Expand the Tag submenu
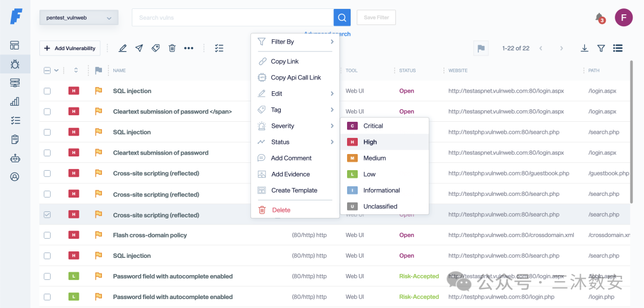 [295, 109]
